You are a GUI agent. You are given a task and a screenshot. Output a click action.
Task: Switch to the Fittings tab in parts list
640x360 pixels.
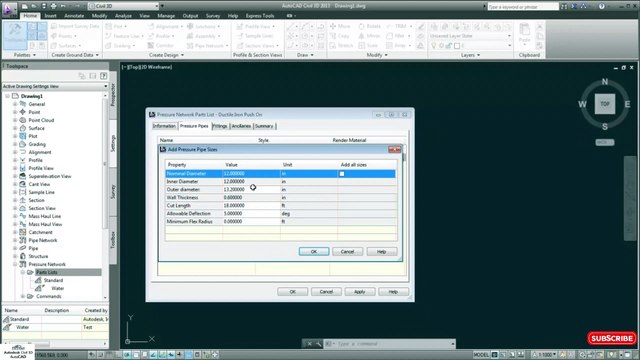click(220, 126)
